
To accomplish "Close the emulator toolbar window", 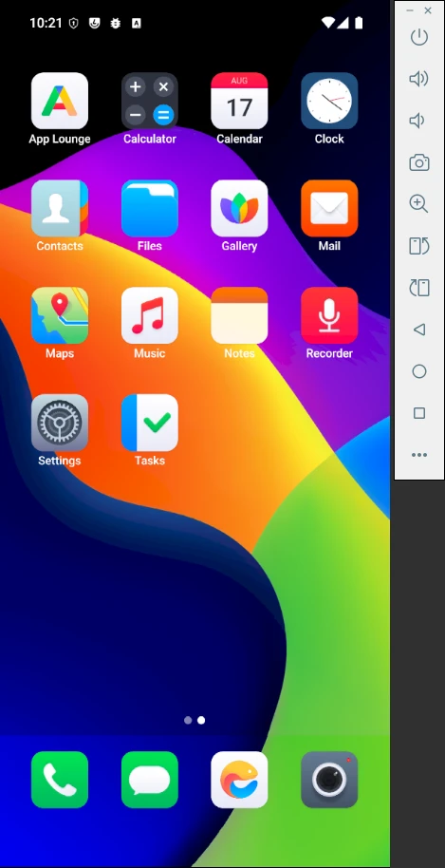I will point(428,10).
